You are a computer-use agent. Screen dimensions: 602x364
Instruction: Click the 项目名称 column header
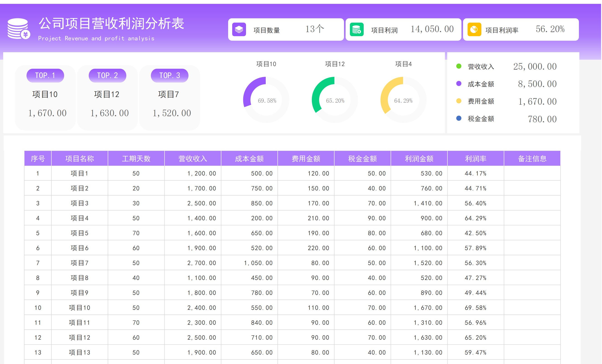[x=79, y=159]
